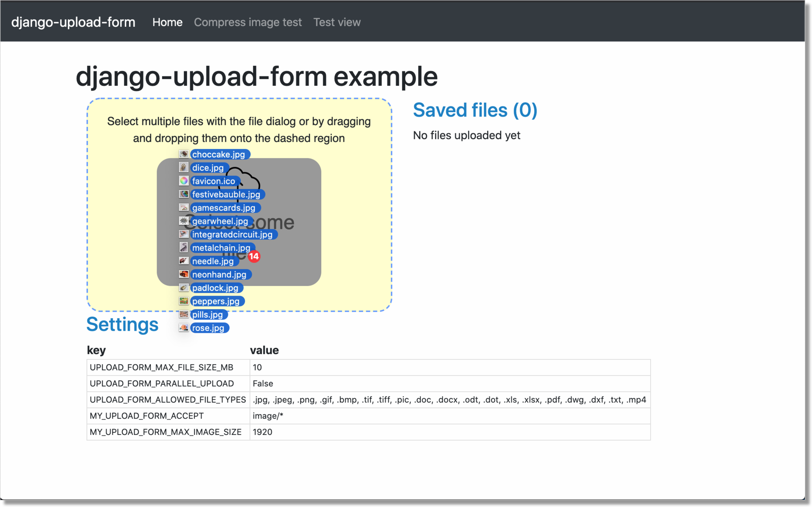Click the choccake.jpg file thumbnail icon
This screenshot has width=812, height=507.
point(184,154)
